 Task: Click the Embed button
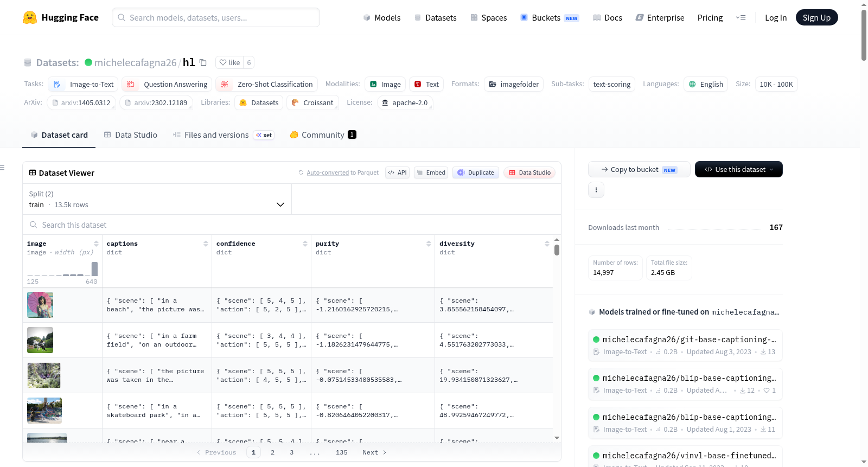coord(431,172)
